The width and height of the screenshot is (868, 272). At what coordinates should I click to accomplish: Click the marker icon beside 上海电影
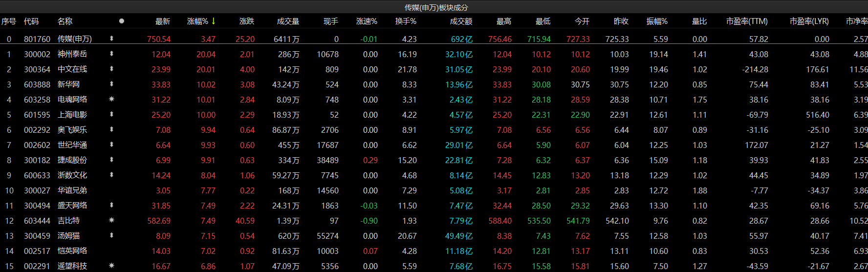[x=111, y=114]
